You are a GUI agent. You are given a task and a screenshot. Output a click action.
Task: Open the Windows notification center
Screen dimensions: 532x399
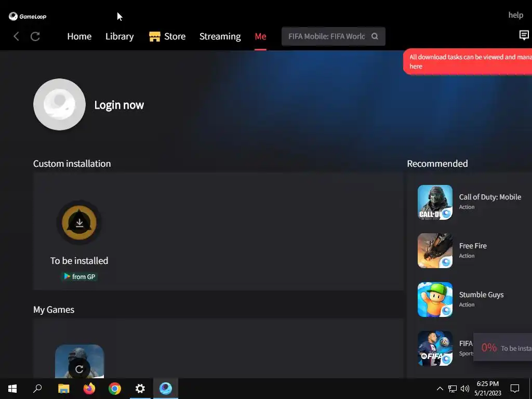(x=515, y=389)
